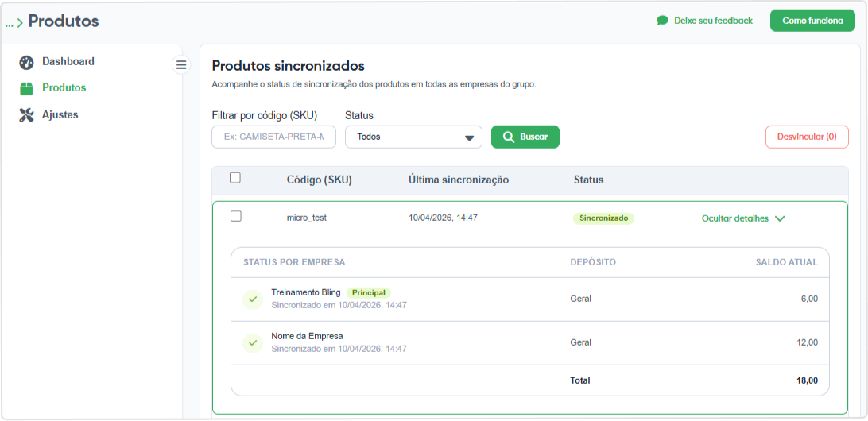
Task: Click the Produtos page title at the top
Action: 64,21
